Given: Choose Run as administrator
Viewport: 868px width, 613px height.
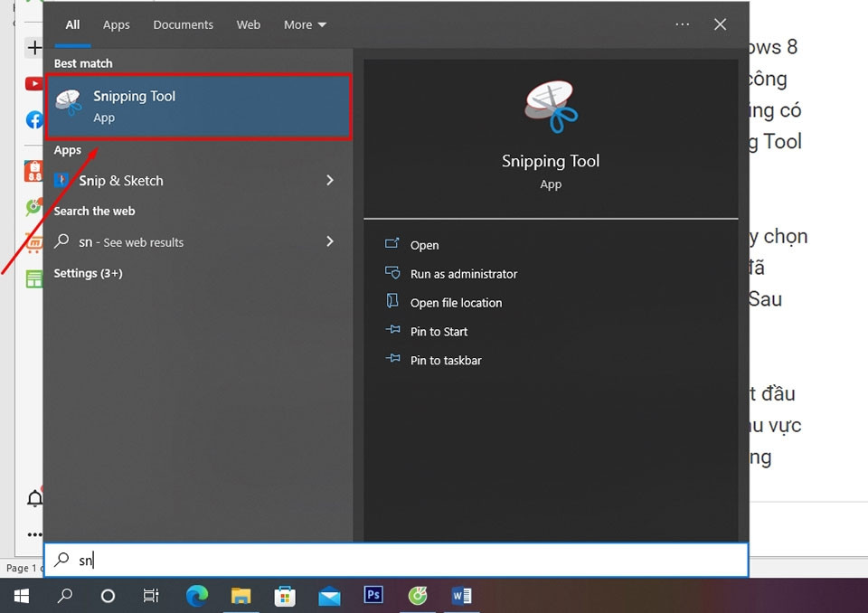Looking at the screenshot, I should 464,274.
